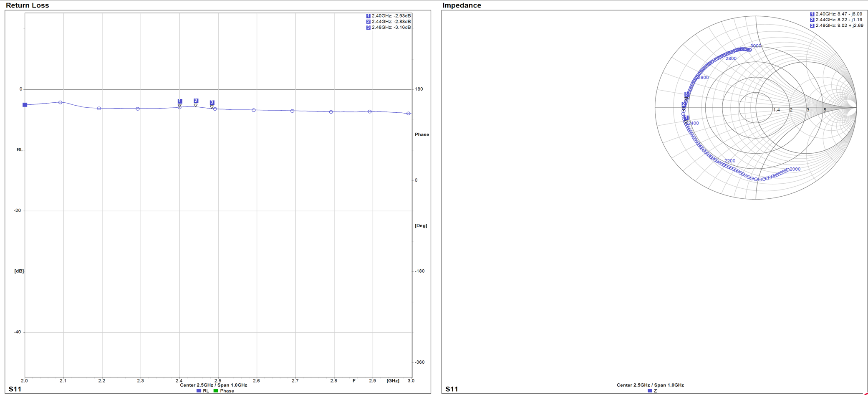This screenshot has width=868, height=395.
Task: Click the F label on the frequency axis
Action: click(x=354, y=381)
